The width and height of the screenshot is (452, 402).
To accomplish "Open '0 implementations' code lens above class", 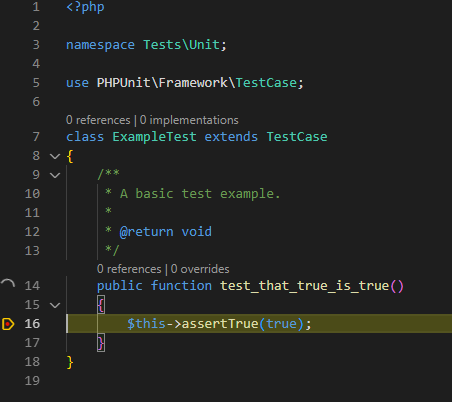I will pos(189,120).
